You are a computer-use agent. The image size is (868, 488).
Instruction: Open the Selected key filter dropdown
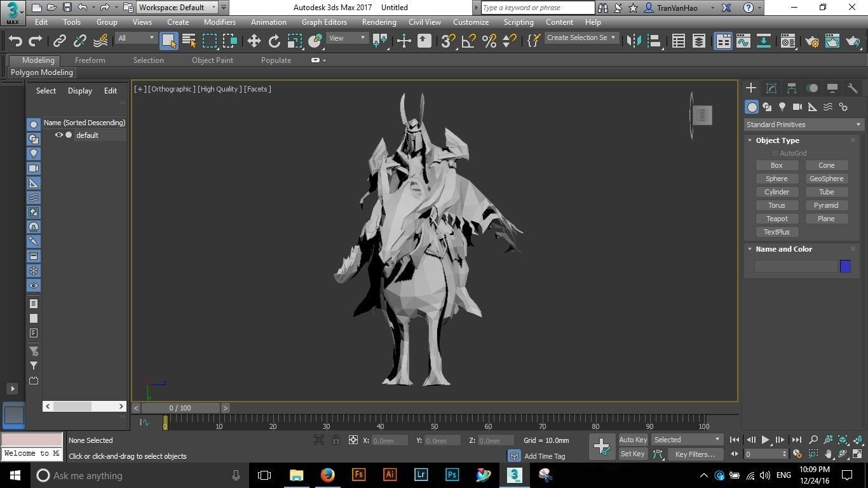[687, 440]
